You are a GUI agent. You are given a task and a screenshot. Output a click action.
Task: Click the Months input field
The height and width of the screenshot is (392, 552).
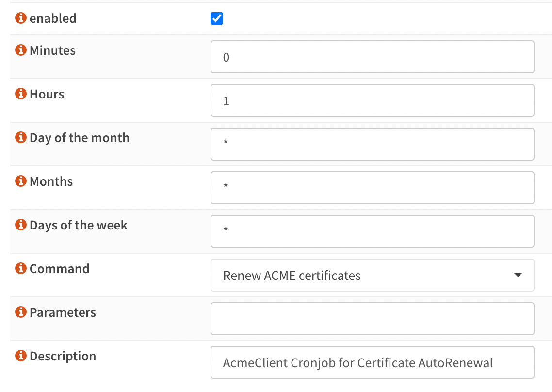[372, 188]
